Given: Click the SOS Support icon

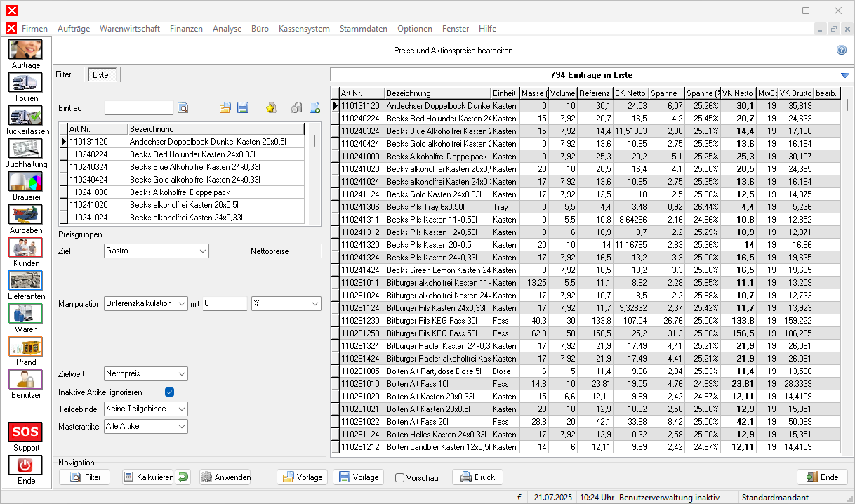Looking at the screenshot, I should (25, 431).
